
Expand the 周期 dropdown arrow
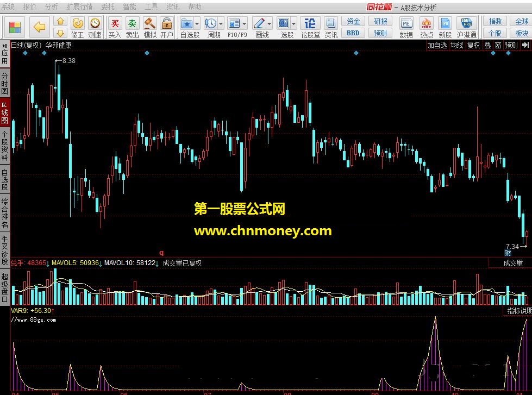pos(221,24)
